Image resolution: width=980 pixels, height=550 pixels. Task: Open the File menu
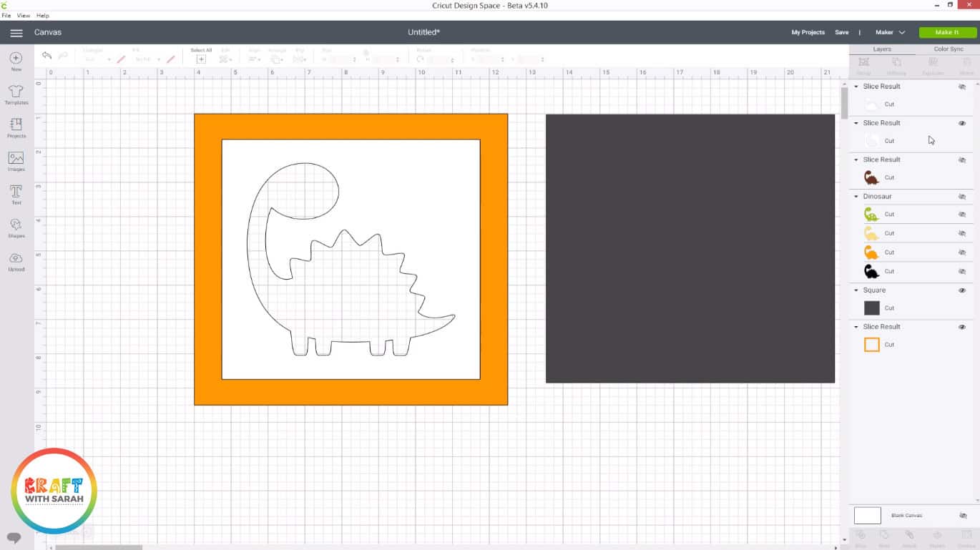pyautogui.click(x=6, y=16)
